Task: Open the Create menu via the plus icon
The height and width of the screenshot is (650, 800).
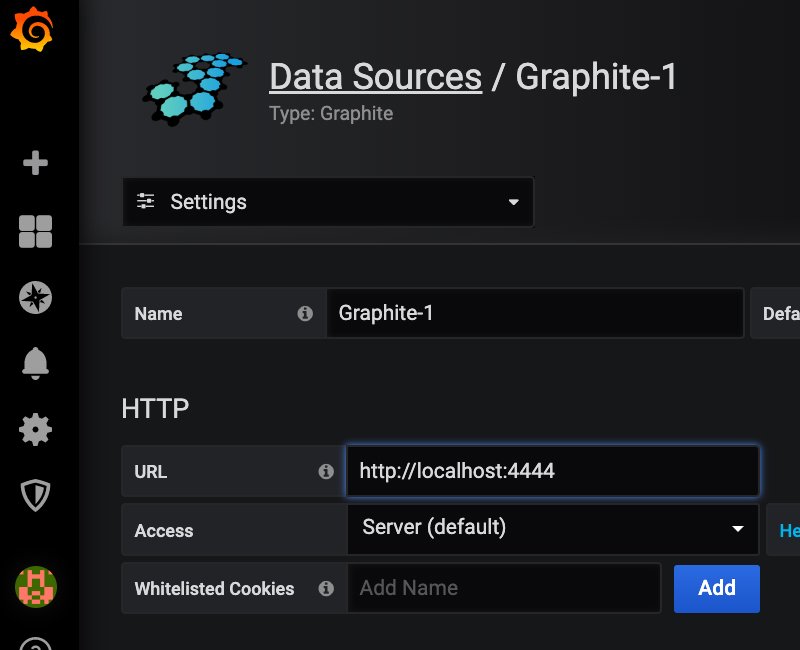Action: pos(36,163)
